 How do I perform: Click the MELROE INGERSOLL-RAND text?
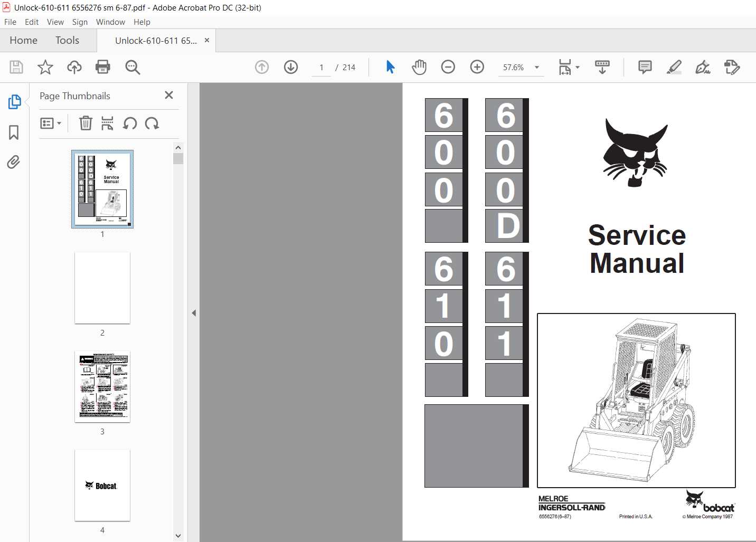[572, 503]
